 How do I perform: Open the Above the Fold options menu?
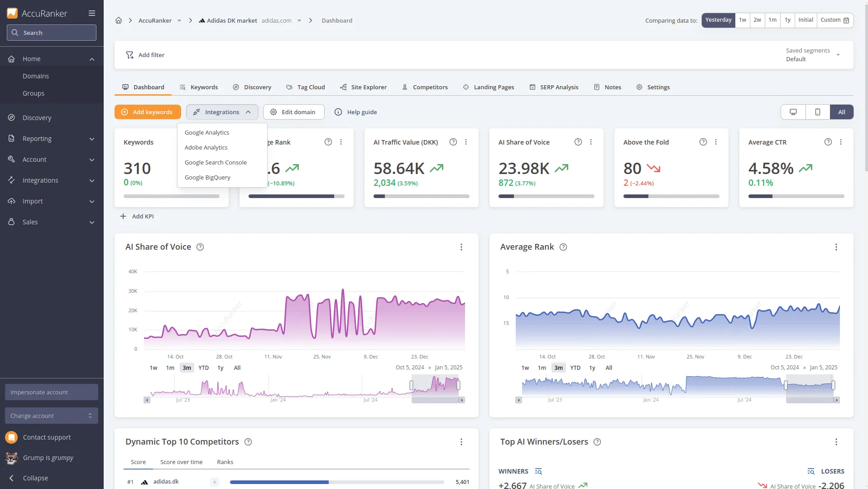click(x=716, y=142)
